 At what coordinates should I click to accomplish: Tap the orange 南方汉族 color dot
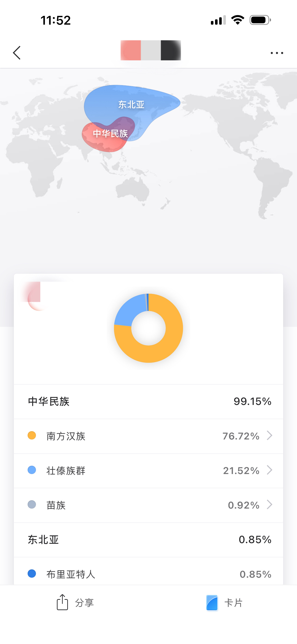coord(32,436)
